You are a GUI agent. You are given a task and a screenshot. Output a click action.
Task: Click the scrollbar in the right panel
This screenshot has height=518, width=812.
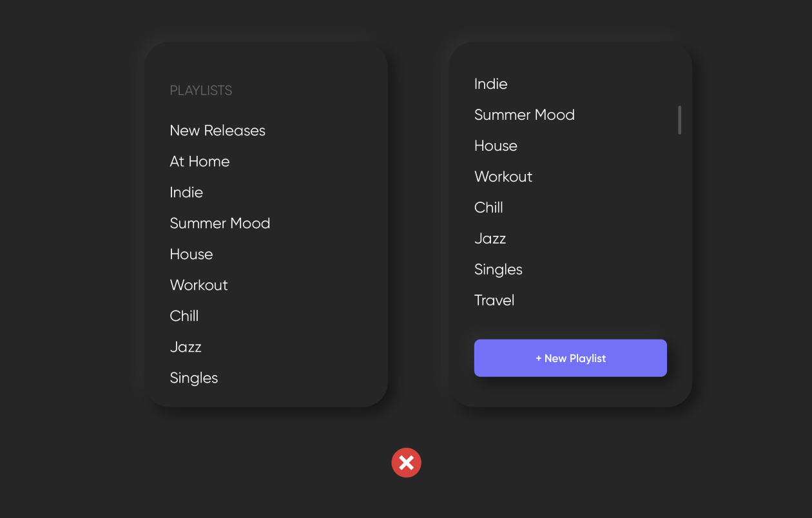[x=679, y=120]
